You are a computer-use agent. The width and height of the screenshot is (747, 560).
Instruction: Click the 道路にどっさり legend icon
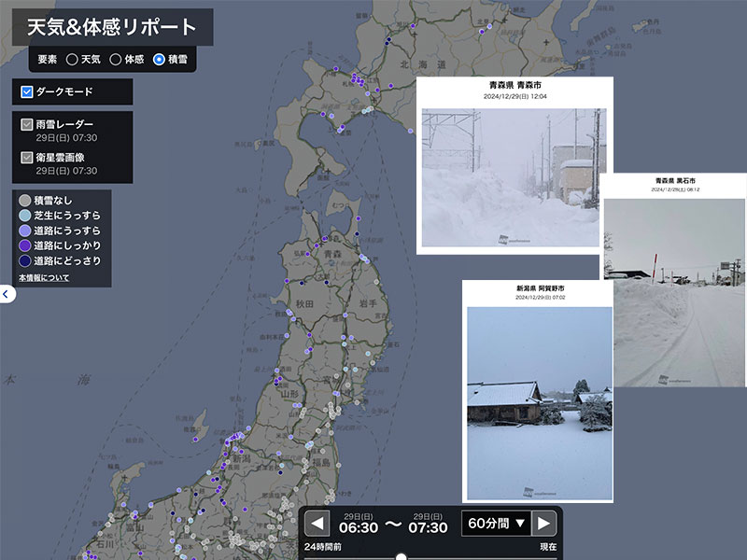coord(25,260)
